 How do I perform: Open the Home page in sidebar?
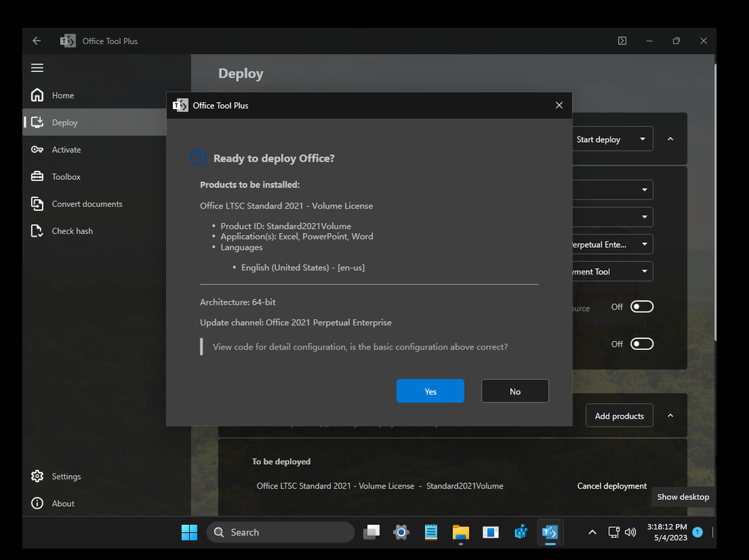tap(95, 95)
